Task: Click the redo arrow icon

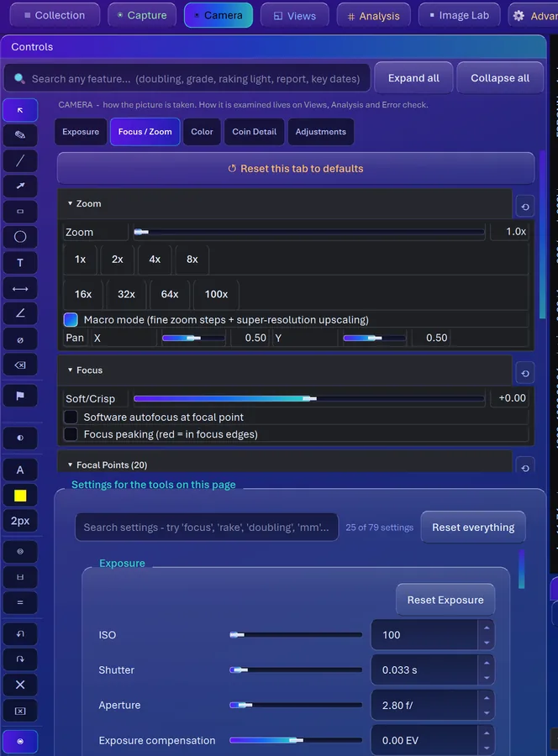Action: (20, 659)
